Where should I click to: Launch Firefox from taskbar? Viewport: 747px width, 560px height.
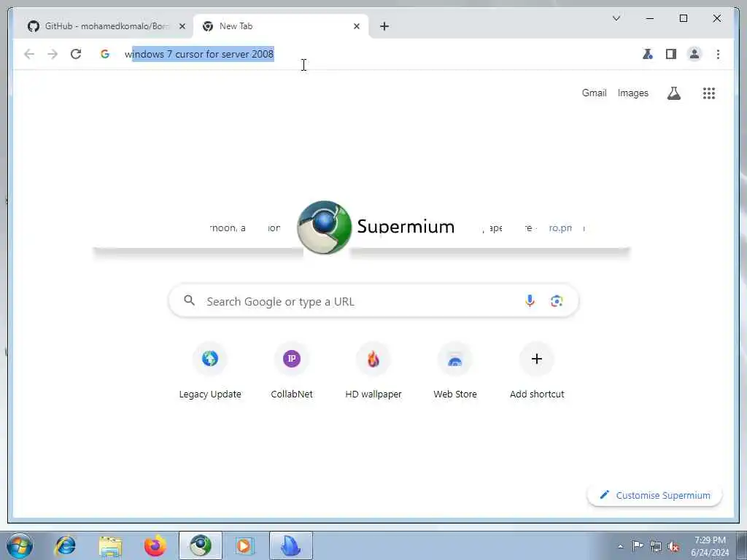click(155, 545)
